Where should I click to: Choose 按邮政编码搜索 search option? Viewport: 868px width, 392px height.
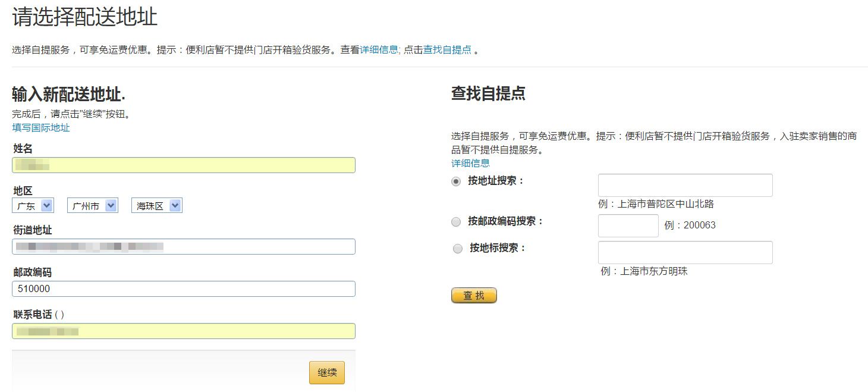pyautogui.click(x=458, y=221)
